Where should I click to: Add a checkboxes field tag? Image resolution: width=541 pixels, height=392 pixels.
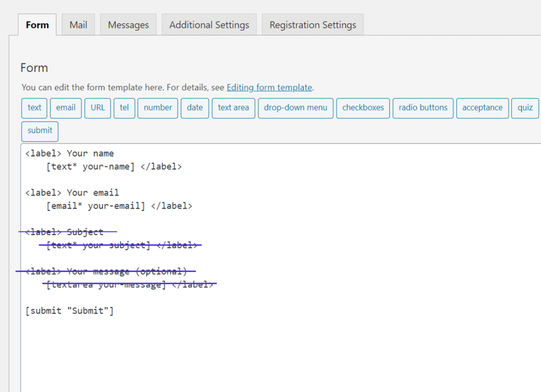(363, 108)
